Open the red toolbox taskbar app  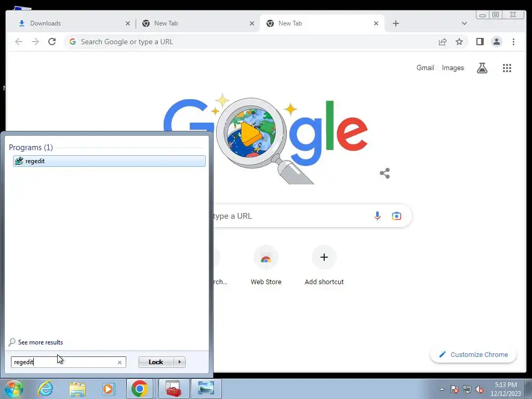pyautogui.click(x=174, y=389)
